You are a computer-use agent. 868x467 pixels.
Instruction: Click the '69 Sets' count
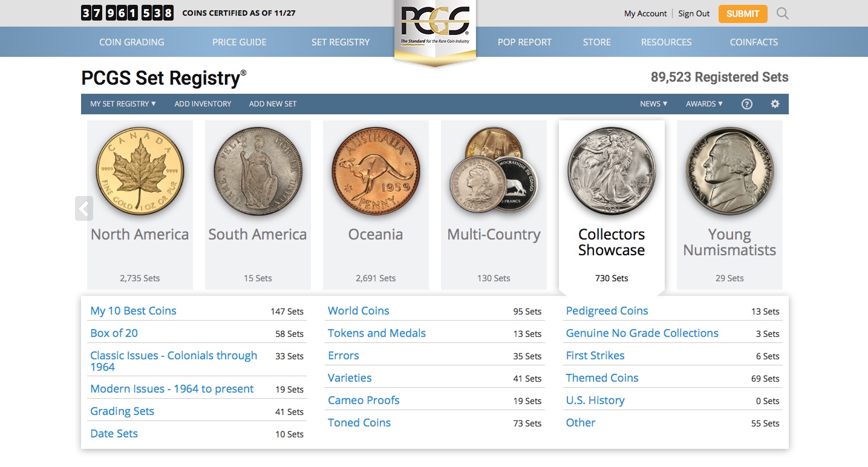(x=765, y=379)
